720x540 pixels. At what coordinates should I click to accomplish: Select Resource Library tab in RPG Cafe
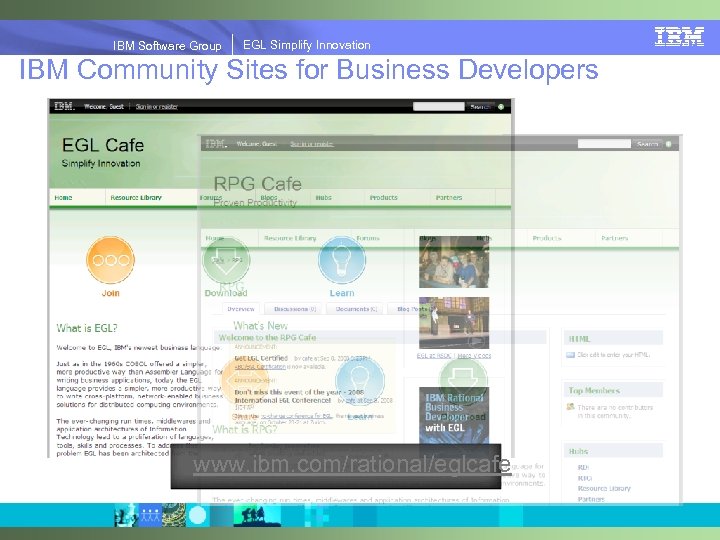click(x=290, y=238)
